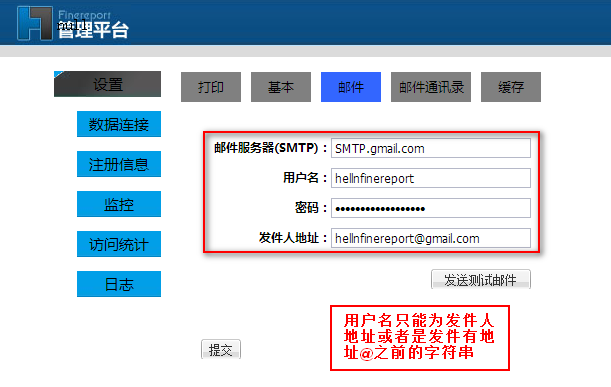Open 数据连接 in the sidebar

(119, 124)
